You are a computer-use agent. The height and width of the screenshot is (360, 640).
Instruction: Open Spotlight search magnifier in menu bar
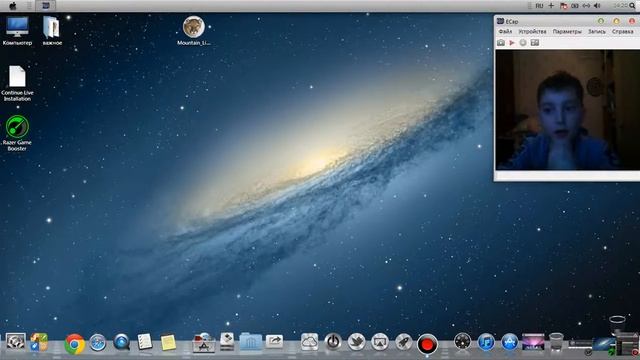(633, 6)
